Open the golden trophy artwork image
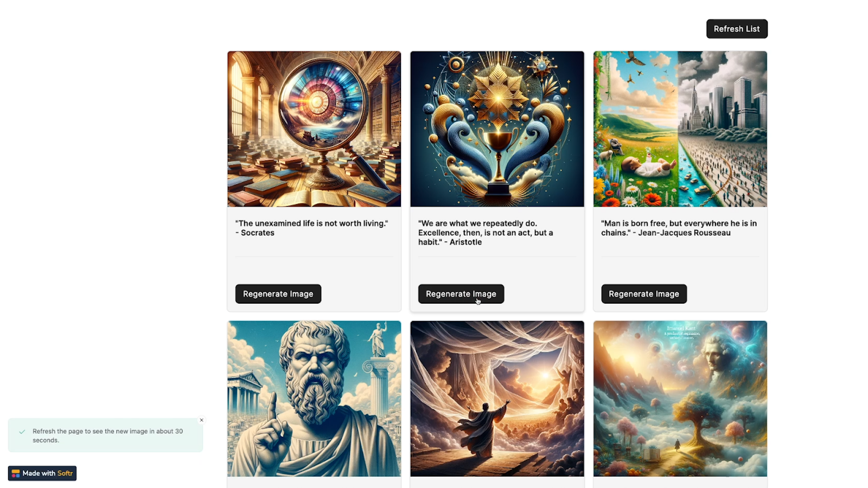Viewport: 868px width, 488px height. coord(497,129)
